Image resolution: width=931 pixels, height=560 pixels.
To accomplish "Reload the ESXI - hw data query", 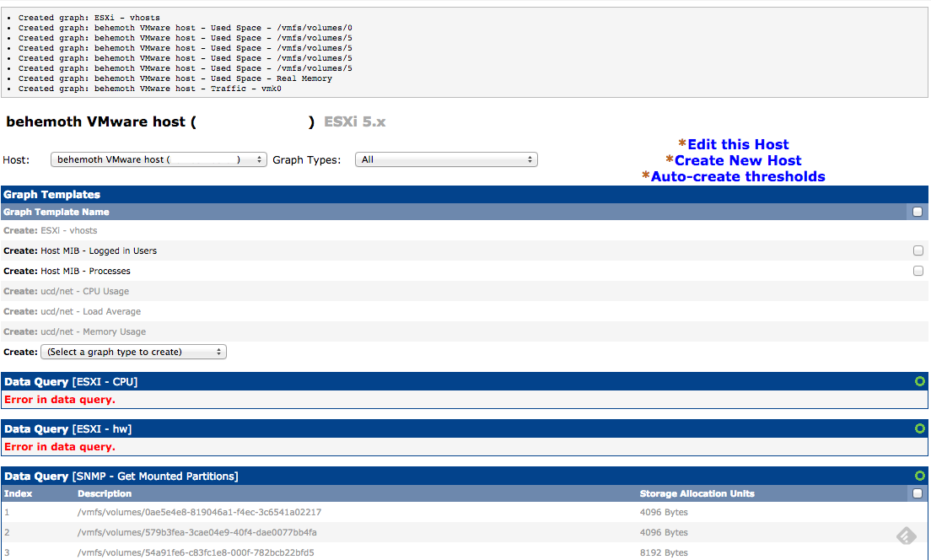I will click(x=920, y=428).
